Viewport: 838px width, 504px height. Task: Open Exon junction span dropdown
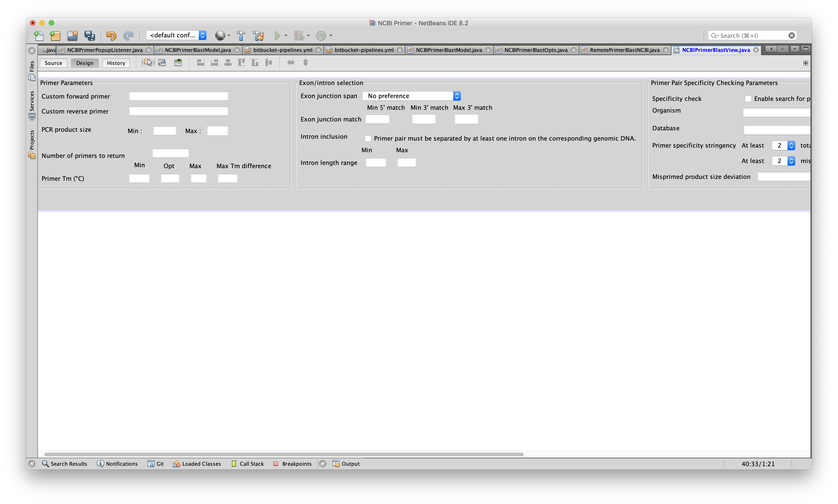coord(411,96)
